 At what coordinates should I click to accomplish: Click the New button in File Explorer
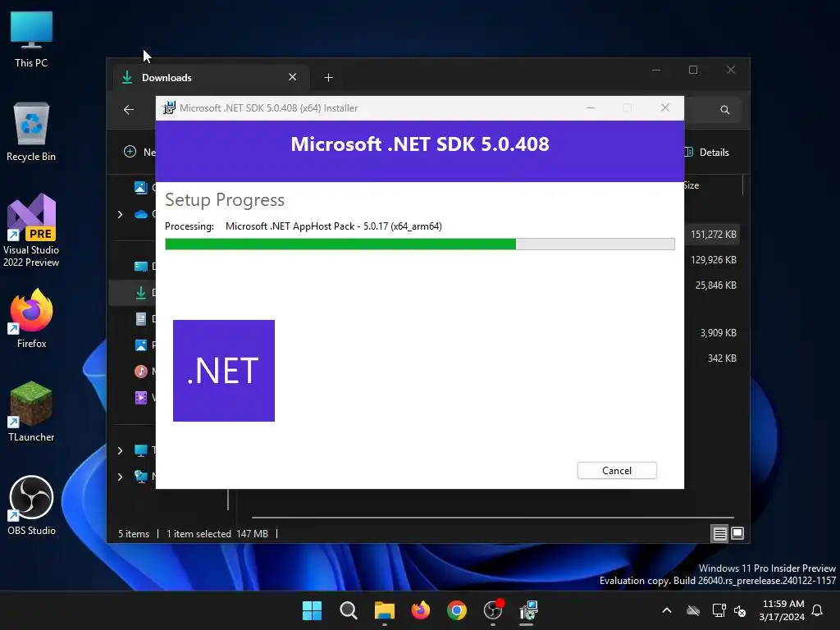click(139, 152)
